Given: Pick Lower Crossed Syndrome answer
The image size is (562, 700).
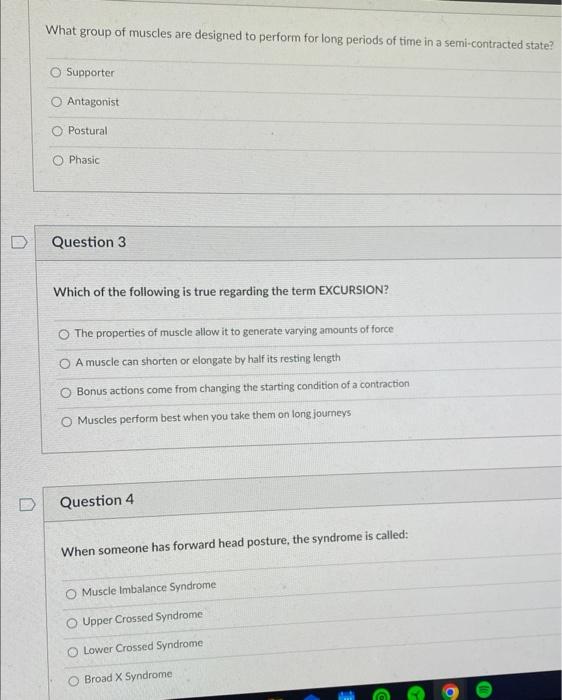Looking at the screenshot, I should [x=73, y=652].
